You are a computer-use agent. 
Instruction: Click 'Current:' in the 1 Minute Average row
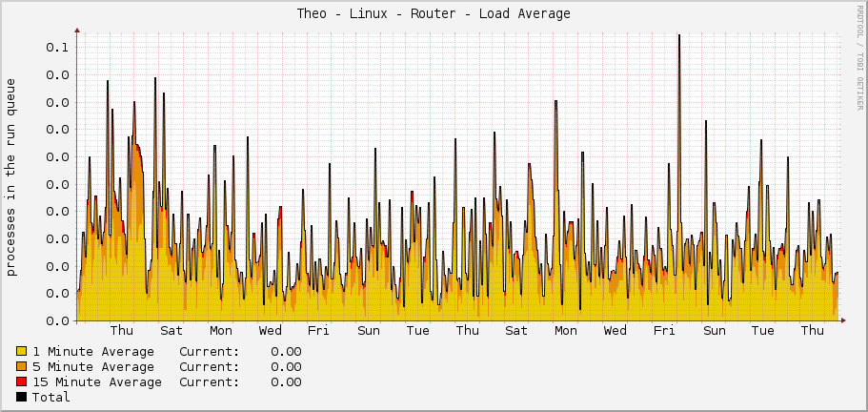(x=210, y=352)
